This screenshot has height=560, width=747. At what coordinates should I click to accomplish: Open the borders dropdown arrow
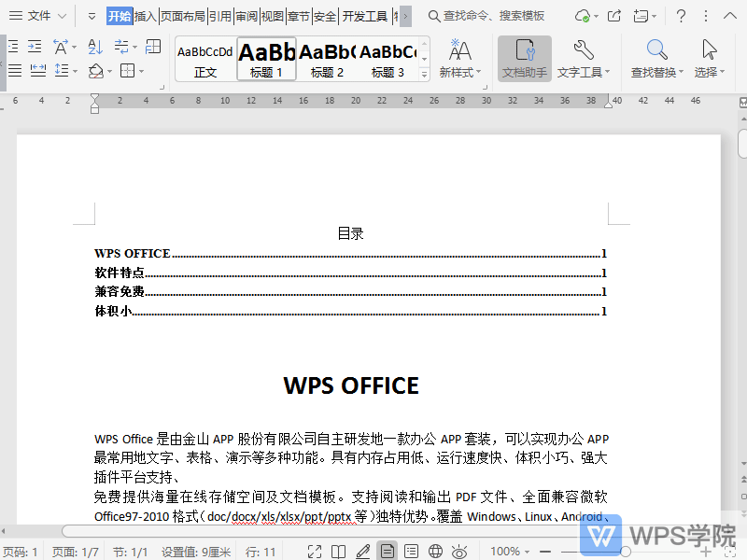coord(141,72)
